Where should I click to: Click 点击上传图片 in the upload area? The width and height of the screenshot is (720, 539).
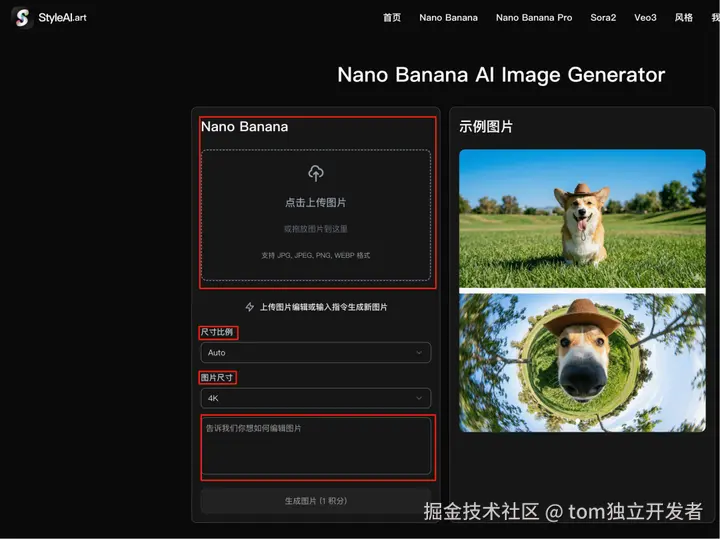tap(315, 202)
